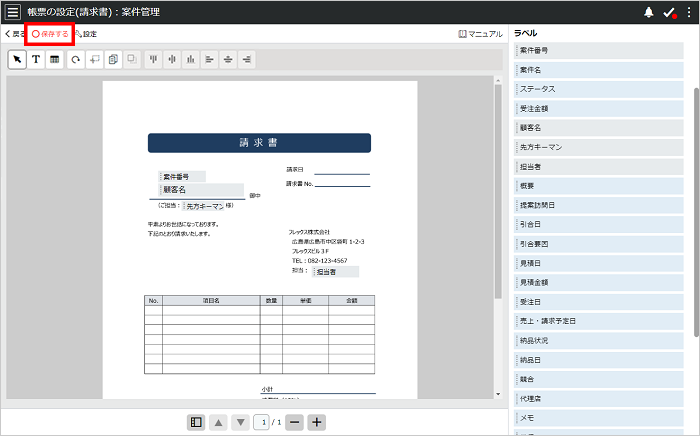
Task: Align objects to horizontal center
Action: [x=228, y=59]
